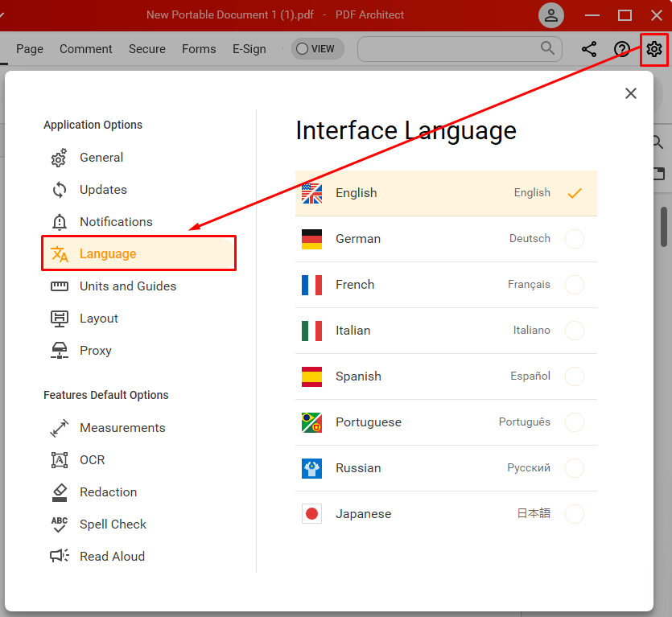The image size is (672, 617).
Task: Select the Language options section
Action: point(139,253)
